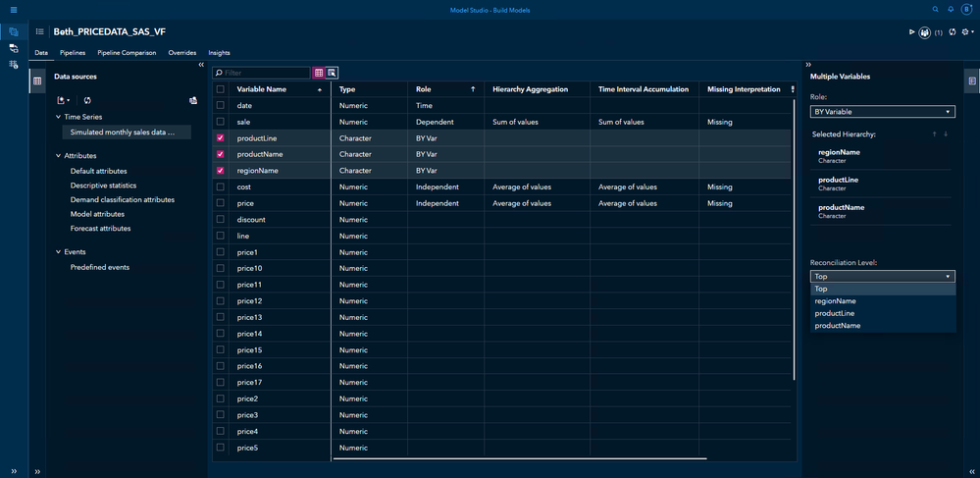Image resolution: width=980 pixels, height=478 pixels.
Task: Run pipelines with the play icon
Action: (x=912, y=32)
